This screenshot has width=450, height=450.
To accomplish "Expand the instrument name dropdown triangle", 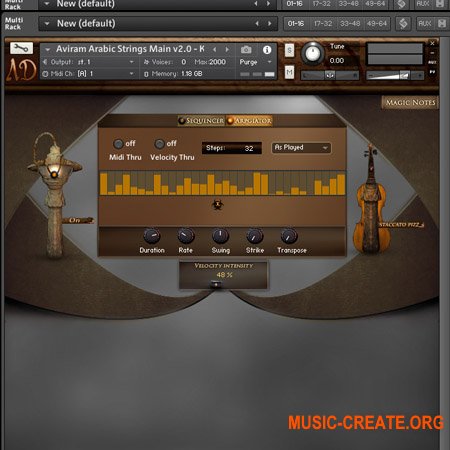I will (48, 50).
